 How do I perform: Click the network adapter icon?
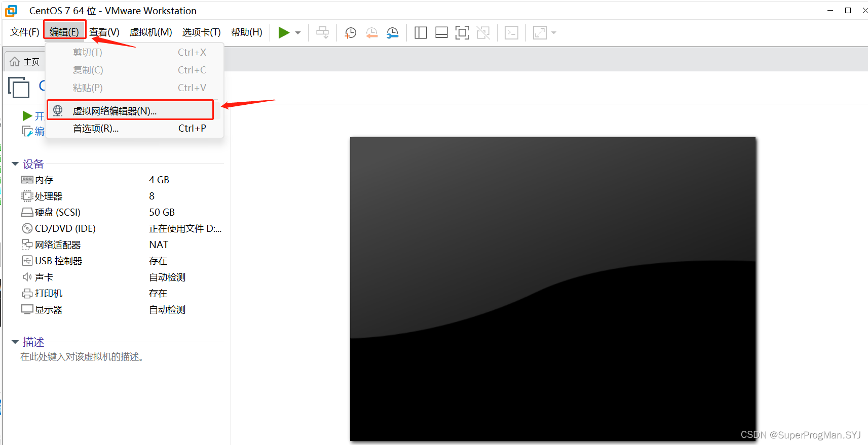(27, 245)
